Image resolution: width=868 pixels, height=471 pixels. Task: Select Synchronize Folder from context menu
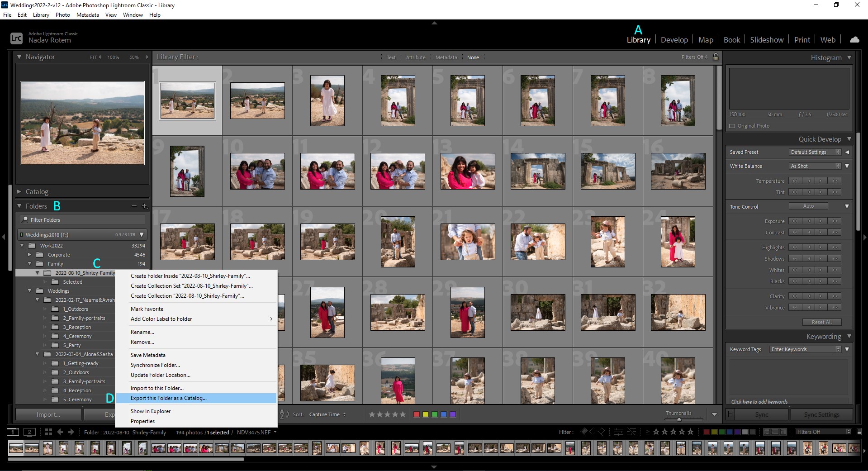click(196, 365)
